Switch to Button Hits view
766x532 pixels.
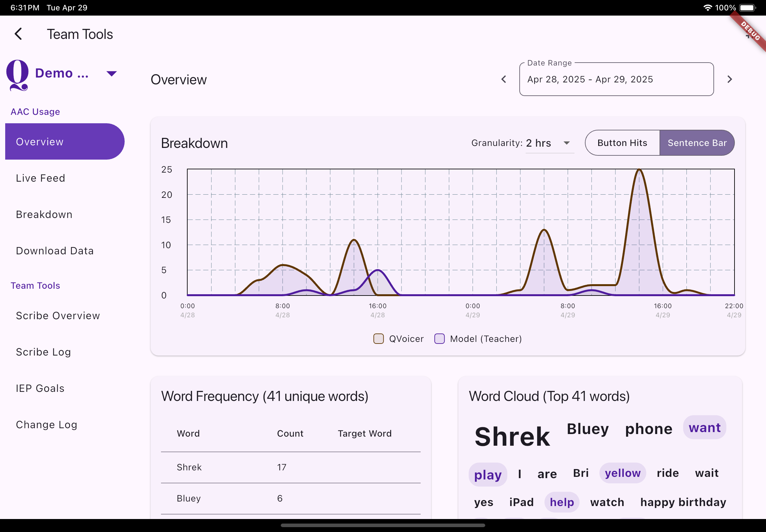pos(622,143)
